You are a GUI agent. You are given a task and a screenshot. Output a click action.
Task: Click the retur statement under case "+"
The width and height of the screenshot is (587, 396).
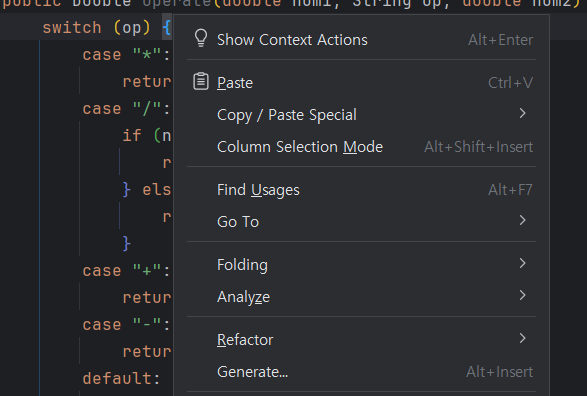point(147,298)
